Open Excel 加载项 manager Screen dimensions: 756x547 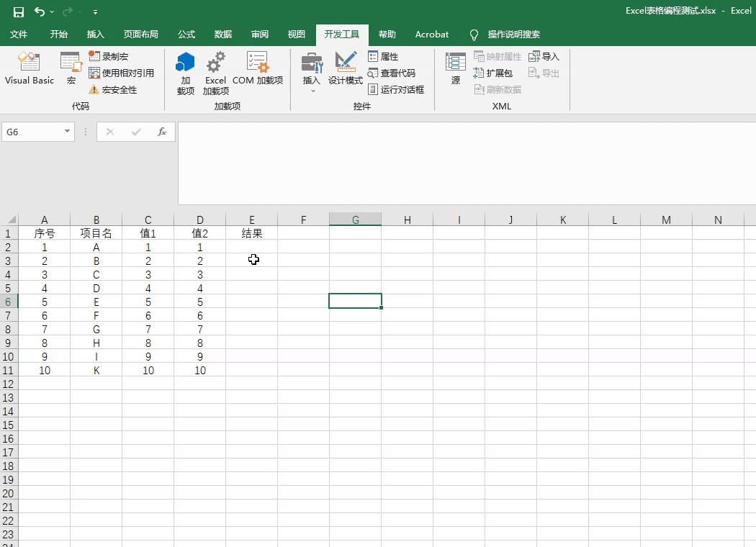tap(215, 73)
